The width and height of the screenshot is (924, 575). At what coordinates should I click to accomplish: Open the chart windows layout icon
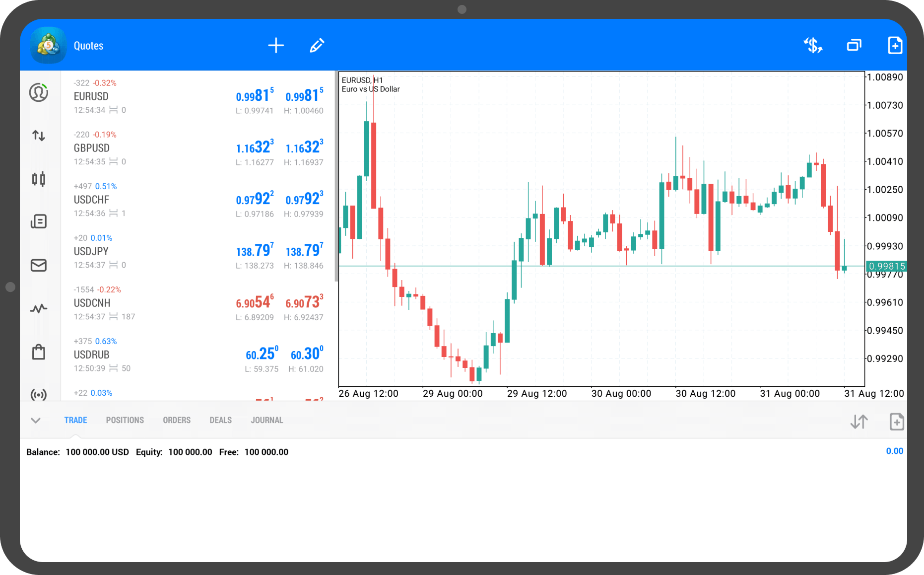tap(854, 46)
